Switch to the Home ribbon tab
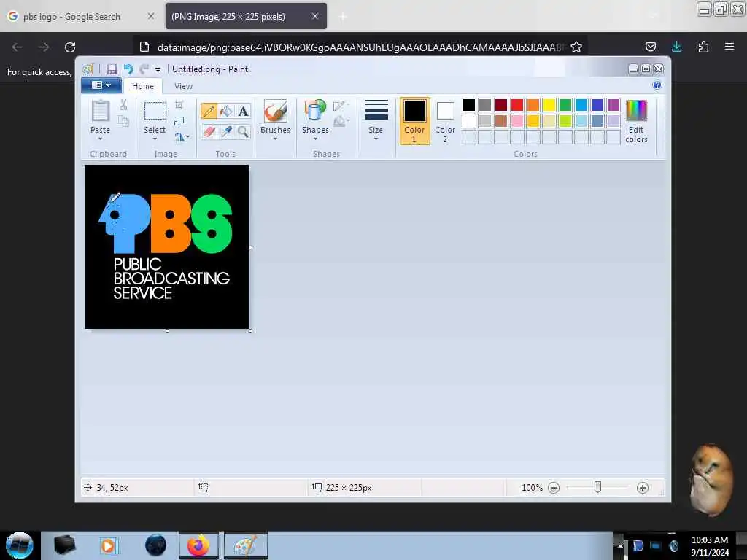The image size is (747, 560). pos(143,86)
